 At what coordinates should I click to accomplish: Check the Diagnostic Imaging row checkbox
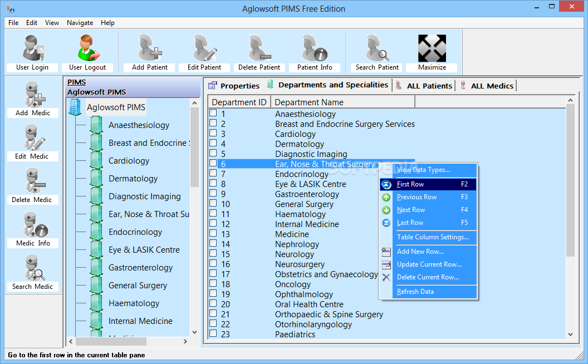coord(213,153)
